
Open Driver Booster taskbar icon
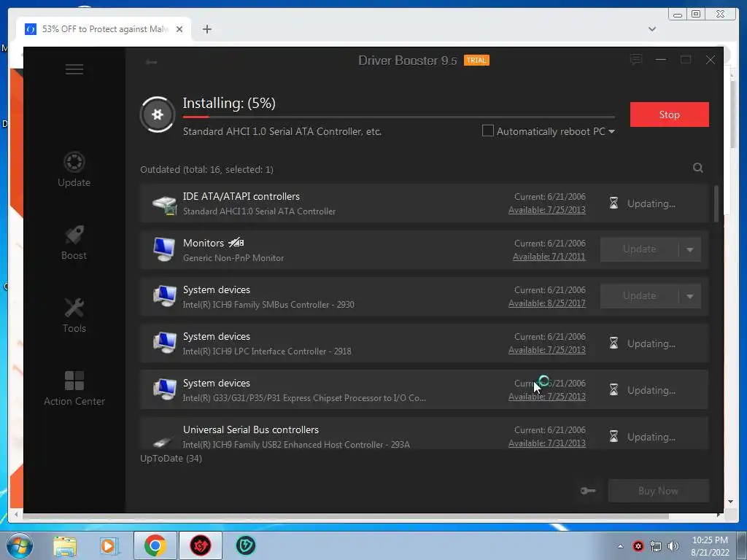(200, 545)
